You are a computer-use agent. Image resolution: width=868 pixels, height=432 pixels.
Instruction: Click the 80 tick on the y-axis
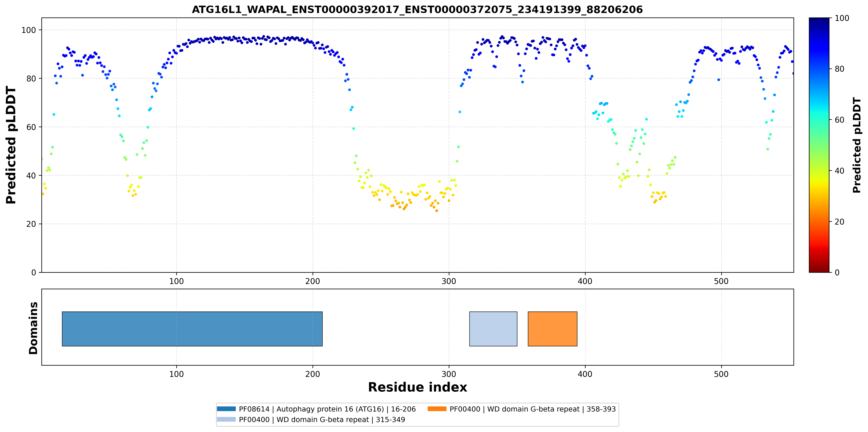31,78
